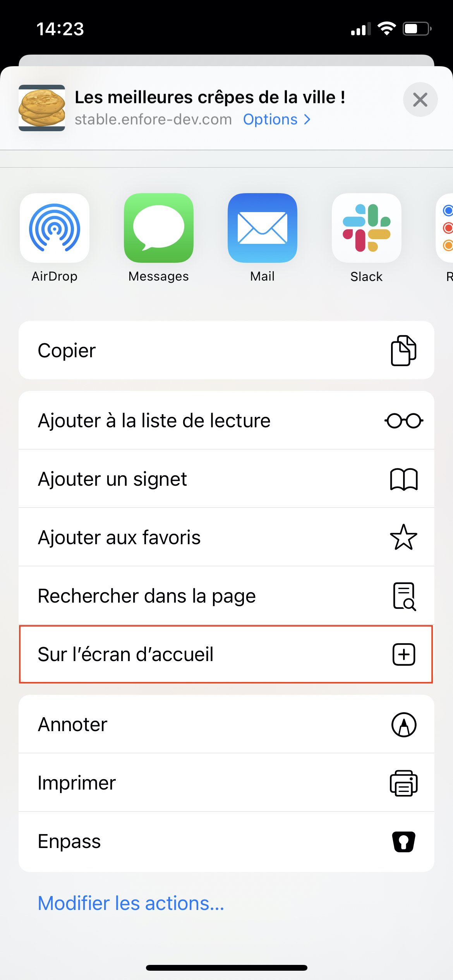Share through the Mail app icon
Image resolution: width=453 pixels, height=980 pixels.
pos(263,228)
